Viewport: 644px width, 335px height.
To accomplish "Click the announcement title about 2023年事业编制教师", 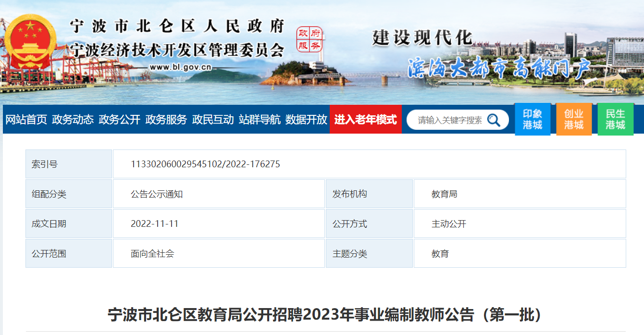I will pos(325,315).
